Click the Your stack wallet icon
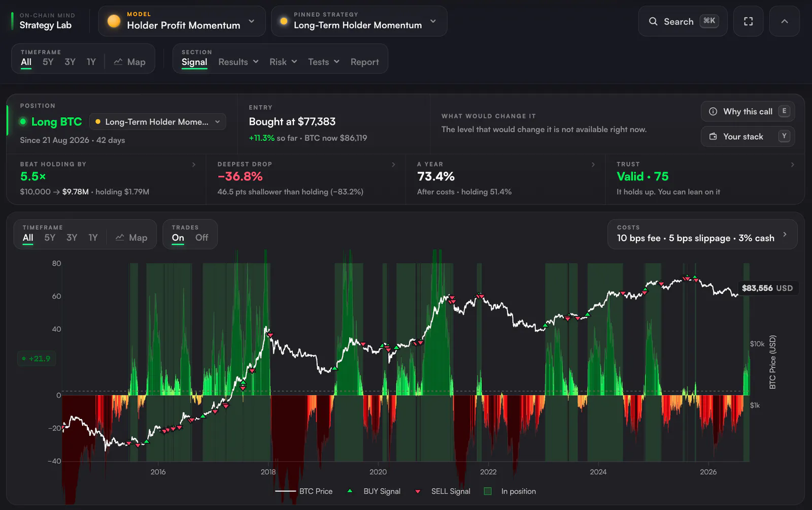Viewport: 812px width, 510px height. (x=713, y=136)
